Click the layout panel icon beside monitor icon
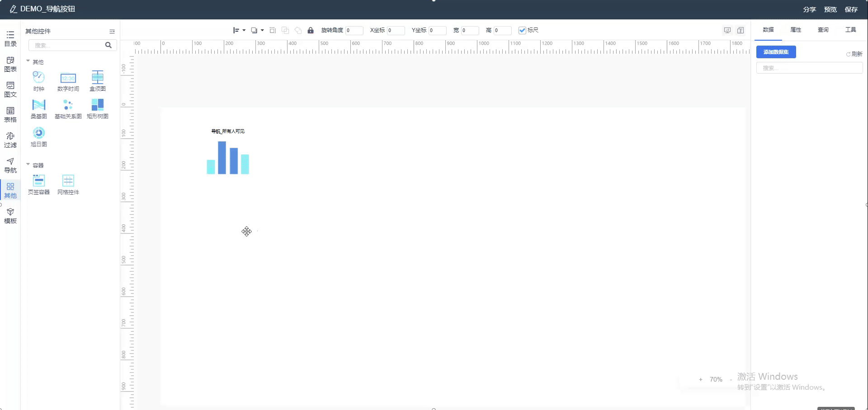 click(741, 30)
